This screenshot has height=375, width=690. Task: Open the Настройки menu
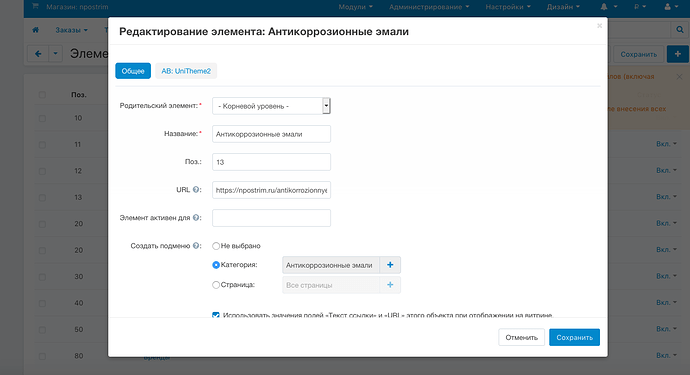tap(508, 7)
